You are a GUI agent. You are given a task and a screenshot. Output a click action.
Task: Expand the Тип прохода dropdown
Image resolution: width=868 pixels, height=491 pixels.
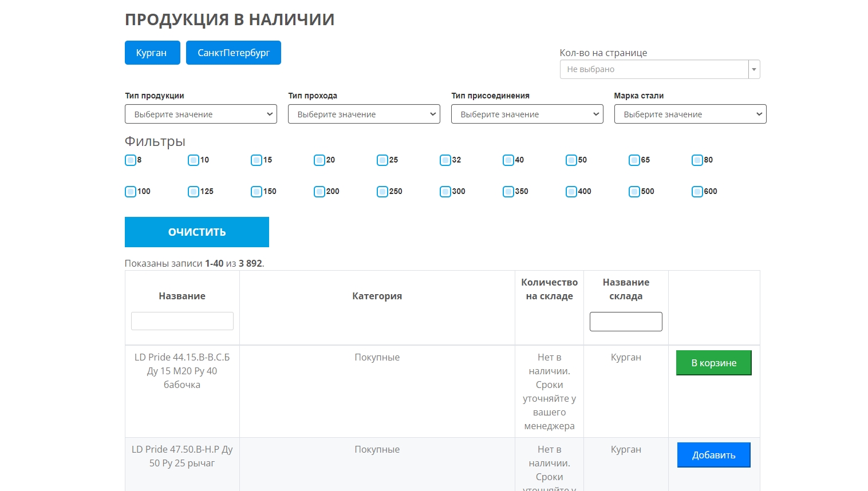pyautogui.click(x=364, y=114)
